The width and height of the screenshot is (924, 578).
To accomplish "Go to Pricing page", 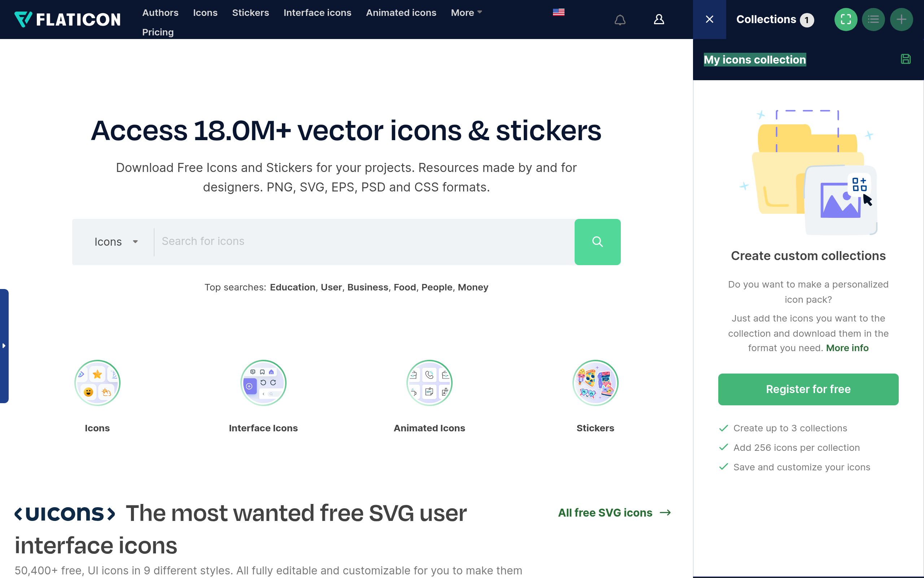I will pyautogui.click(x=158, y=32).
